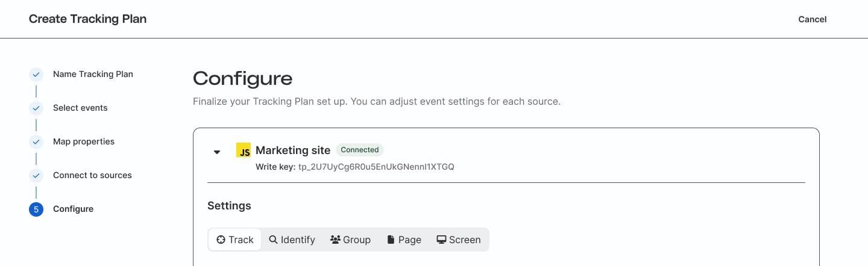This screenshot has height=266, width=868.
Task: Click the Connected status badge
Action: pos(359,150)
